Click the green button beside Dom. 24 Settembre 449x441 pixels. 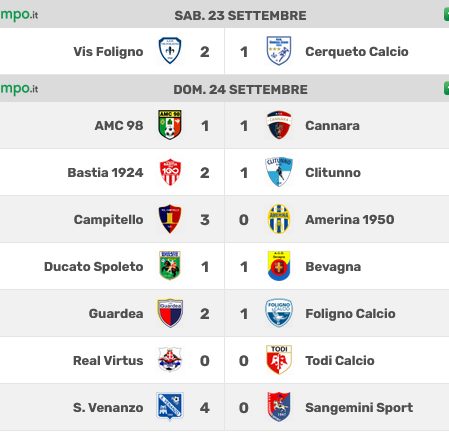point(446,89)
